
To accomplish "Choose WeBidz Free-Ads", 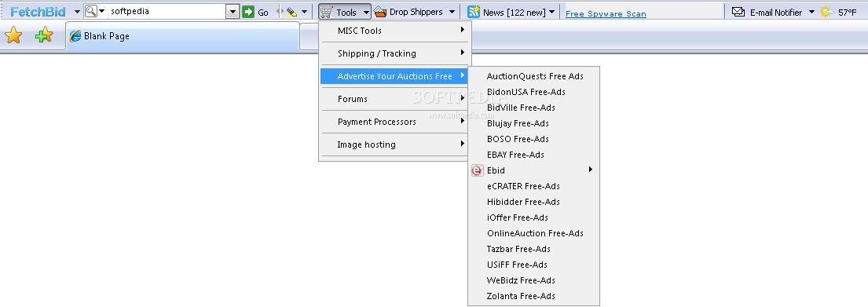I will pyautogui.click(x=533, y=280).
